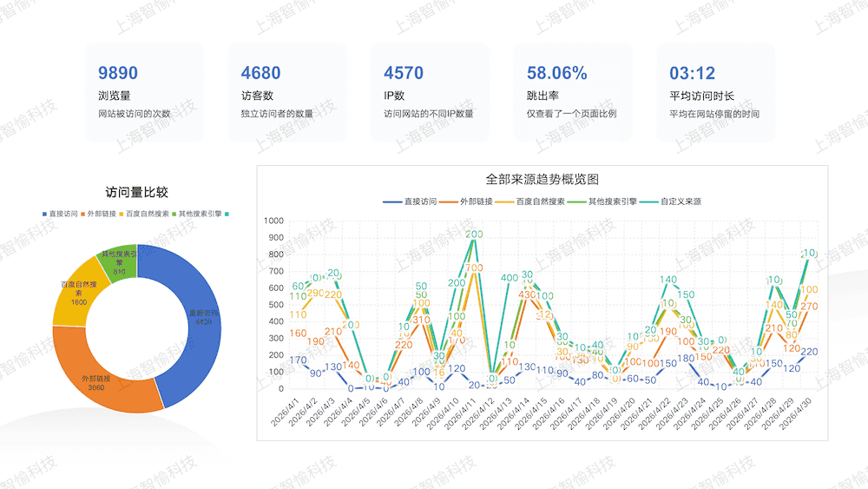Click the orange 160 data label
This screenshot has width=868, height=489.
(x=298, y=334)
